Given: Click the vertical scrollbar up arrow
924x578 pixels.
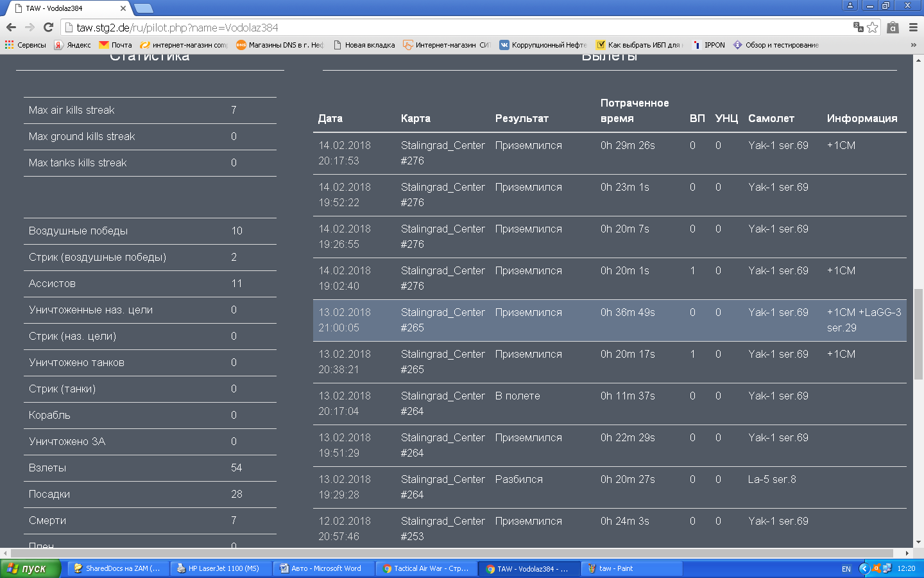Looking at the screenshot, I should pyautogui.click(x=918, y=60).
